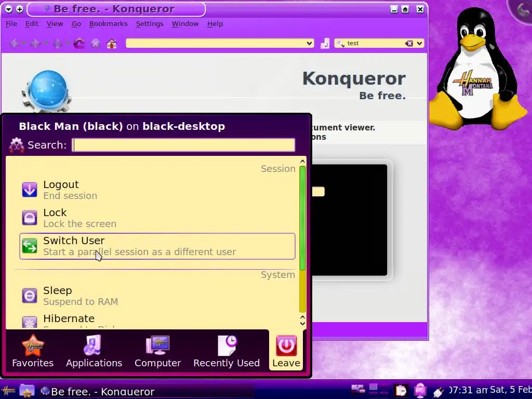532x399 pixels.
Task: Click the Konqueror Up arrow
Action: tap(58, 44)
